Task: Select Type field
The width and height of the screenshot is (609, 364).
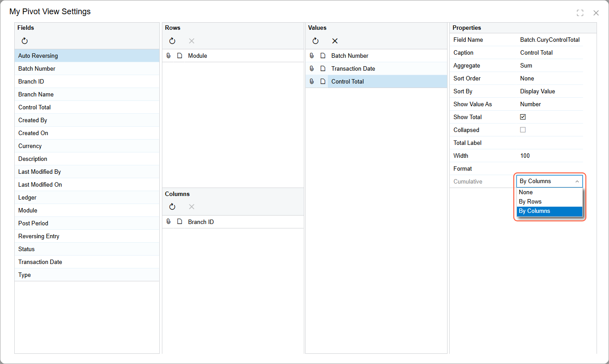Action: tap(87, 275)
